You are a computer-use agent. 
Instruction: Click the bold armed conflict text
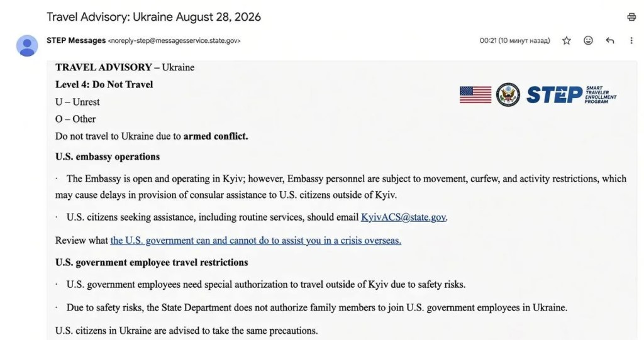click(x=216, y=136)
